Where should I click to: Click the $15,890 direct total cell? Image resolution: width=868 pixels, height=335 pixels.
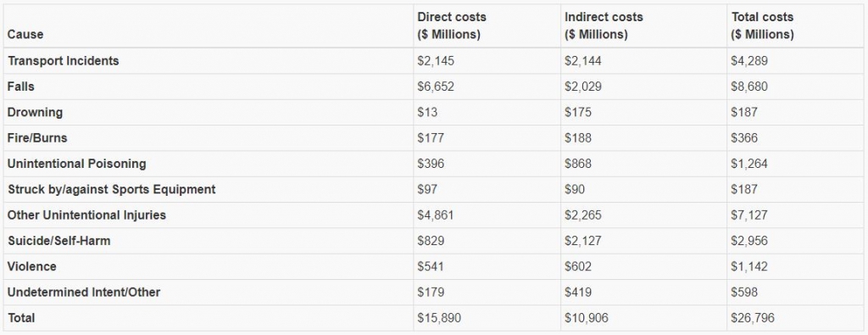pos(439,318)
